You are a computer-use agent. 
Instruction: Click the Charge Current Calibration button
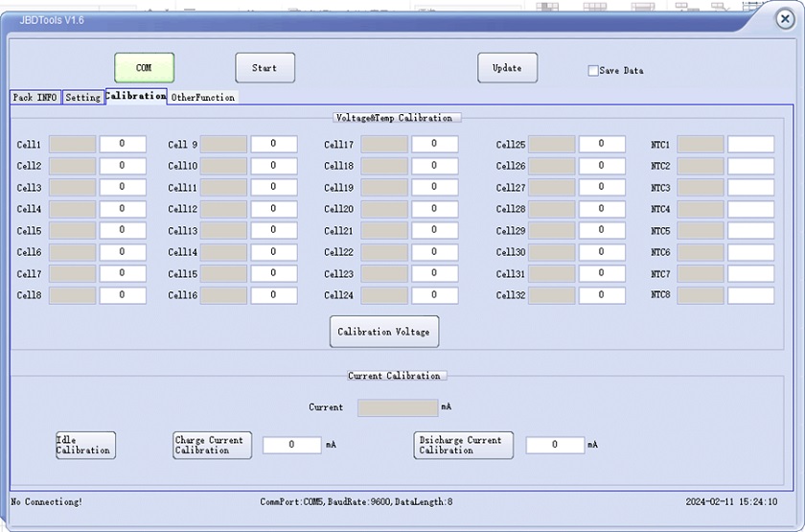click(x=213, y=445)
